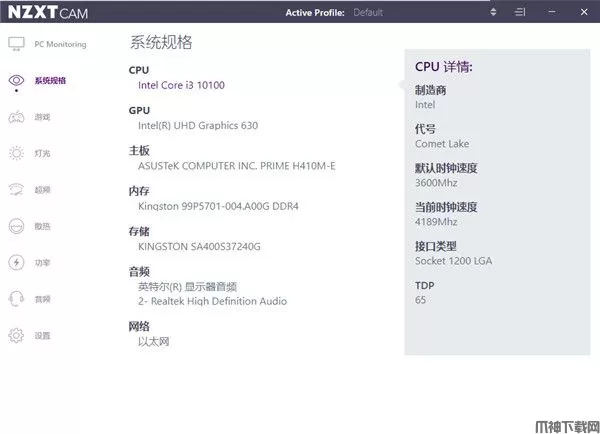Image resolution: width=600 pixels, height=434 pixels.
Task: Open 超频 overclocking via the gauge icon
Action: click(x=16, y=190)
